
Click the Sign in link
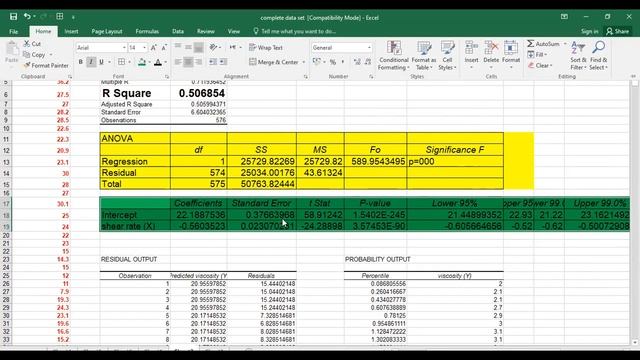tap(589, 31)
